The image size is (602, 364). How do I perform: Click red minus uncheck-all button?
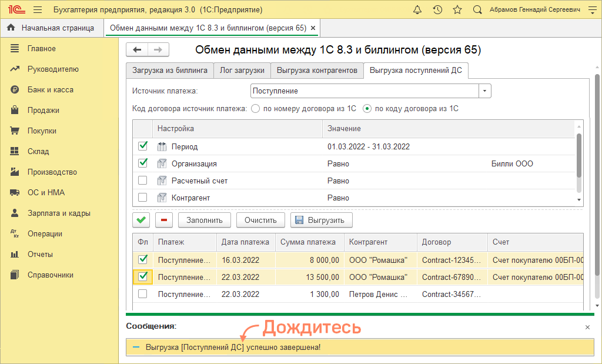pos(164,221)
